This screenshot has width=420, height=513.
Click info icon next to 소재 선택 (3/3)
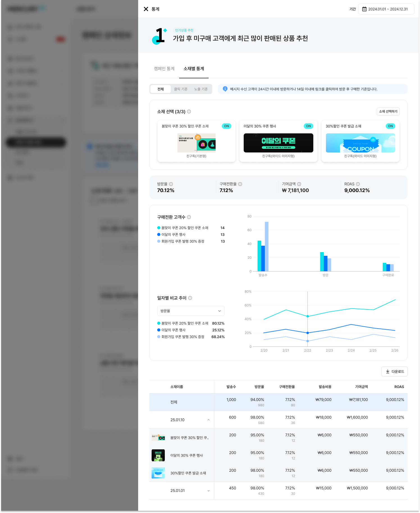(189, 111)
